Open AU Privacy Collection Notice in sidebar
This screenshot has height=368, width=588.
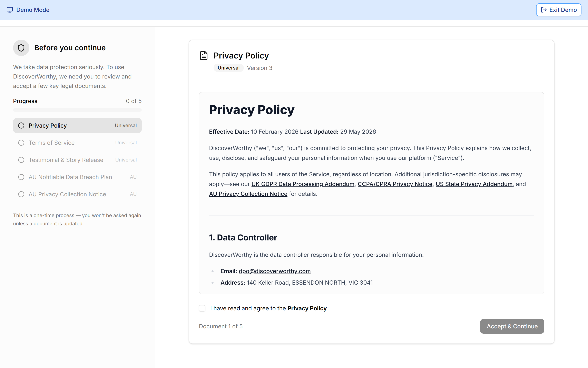[x=77, y=194]
